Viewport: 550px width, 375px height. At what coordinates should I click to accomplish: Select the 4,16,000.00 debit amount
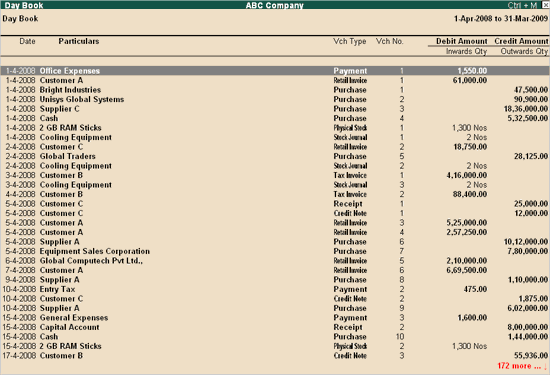467,175
